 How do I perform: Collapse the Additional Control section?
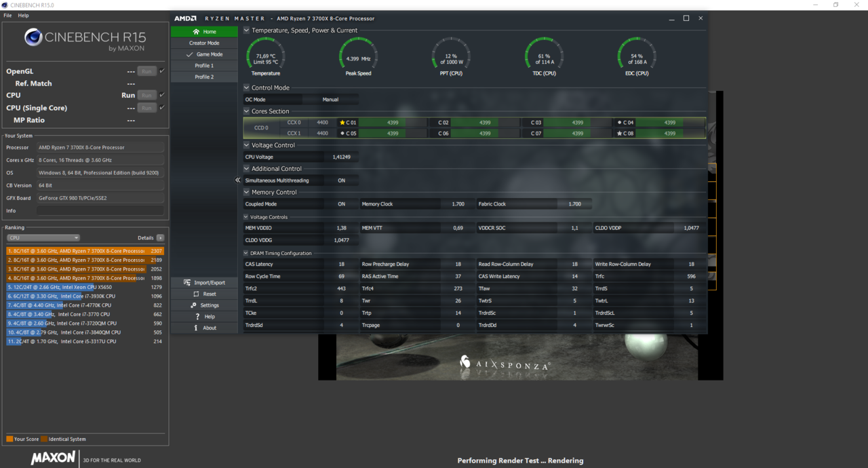point(247,169)
